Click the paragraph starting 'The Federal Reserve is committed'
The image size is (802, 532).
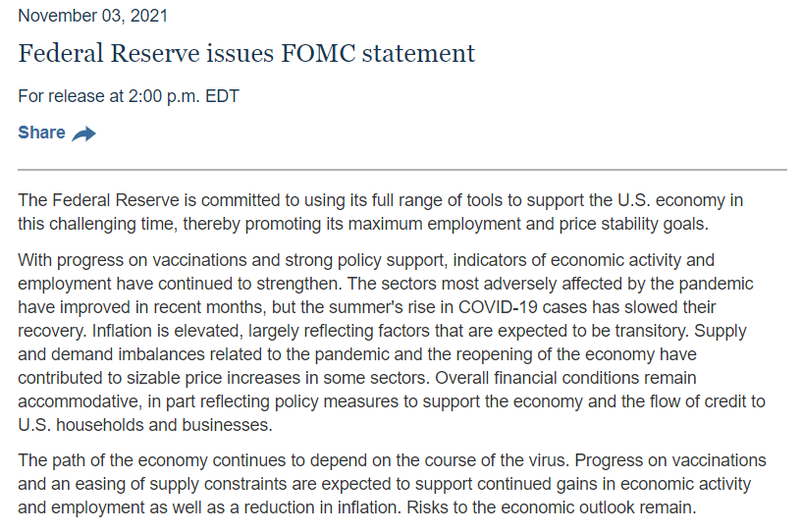(x=381, y=212)
